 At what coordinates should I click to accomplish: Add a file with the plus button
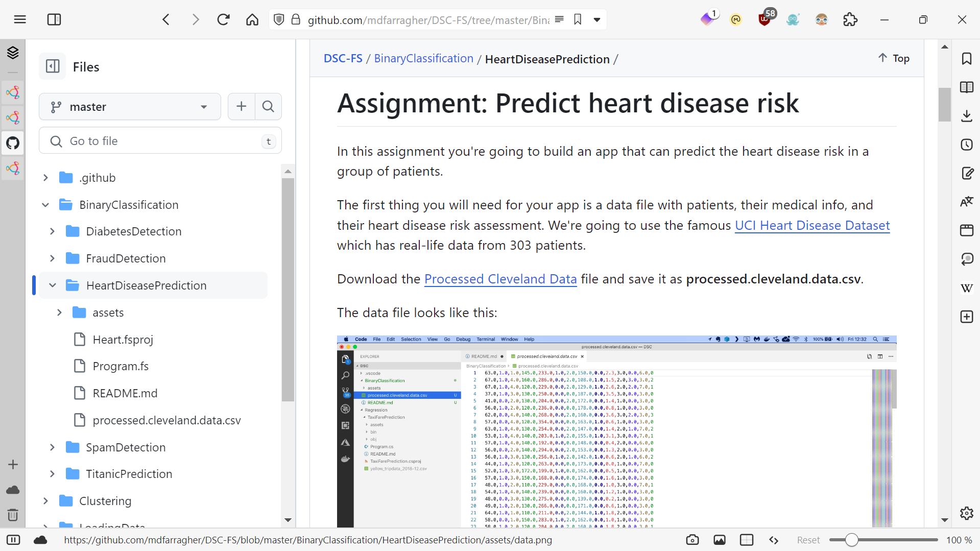click(241, 106)
